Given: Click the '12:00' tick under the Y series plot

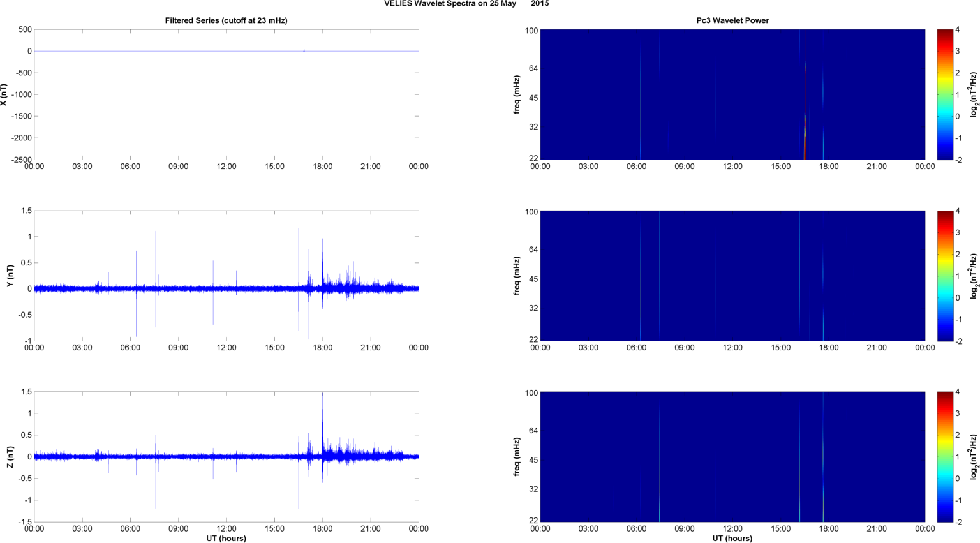Looking at the screenshot, I should pos(226,348).
